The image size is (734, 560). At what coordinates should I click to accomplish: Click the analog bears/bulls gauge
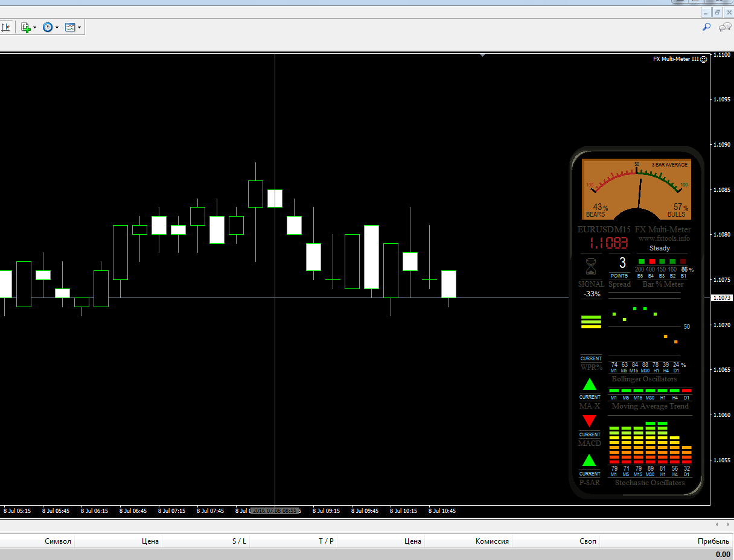click(x=637, y=189)
